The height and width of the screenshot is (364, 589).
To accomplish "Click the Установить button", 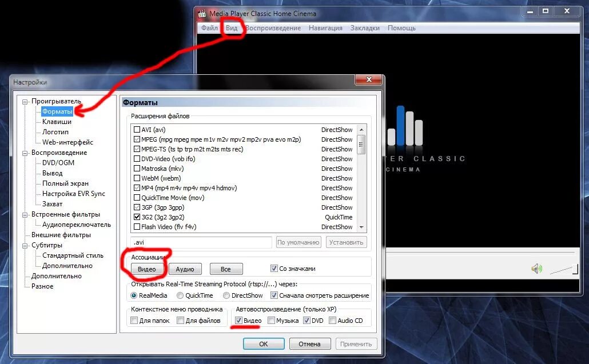I will [346, 242].
